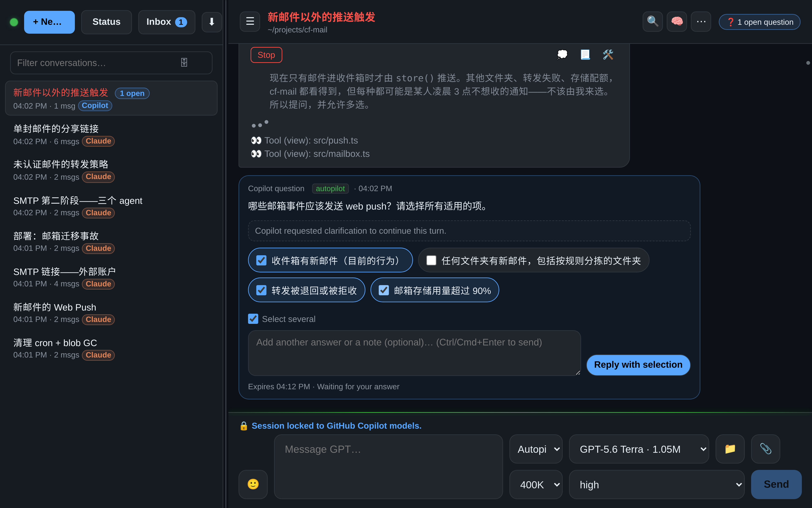This screenshot has width=812, height=508.
Task: Open conversation SMTP 链接——外部账户
Action: [x=111, y=277]
